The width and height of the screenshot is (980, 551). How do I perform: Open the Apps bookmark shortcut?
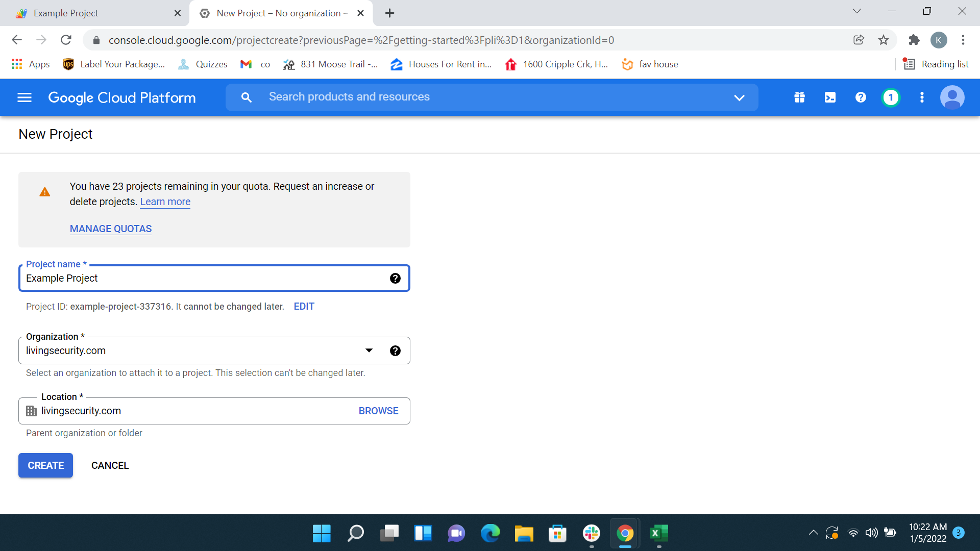coord(31,64)
